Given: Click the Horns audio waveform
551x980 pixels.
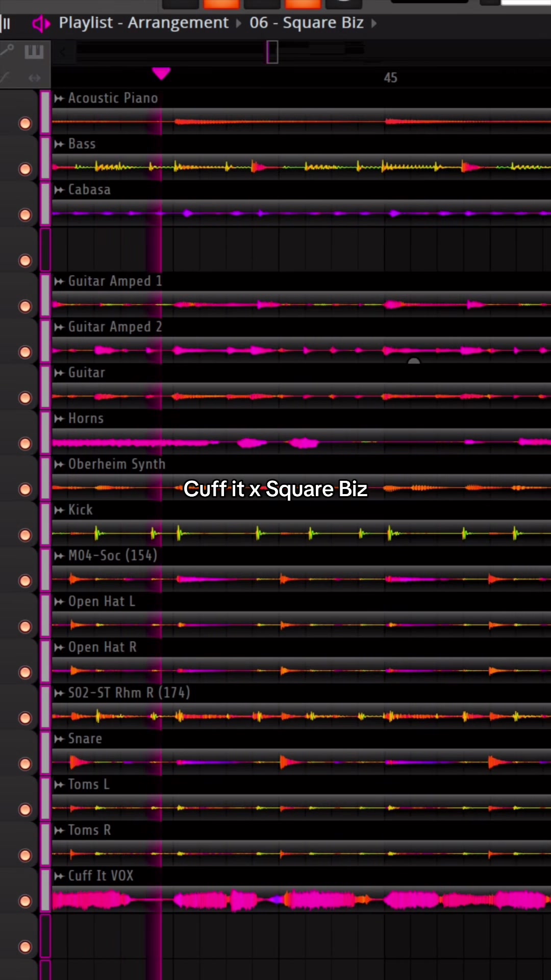Looking at the screenshot, I should [301, 443].
